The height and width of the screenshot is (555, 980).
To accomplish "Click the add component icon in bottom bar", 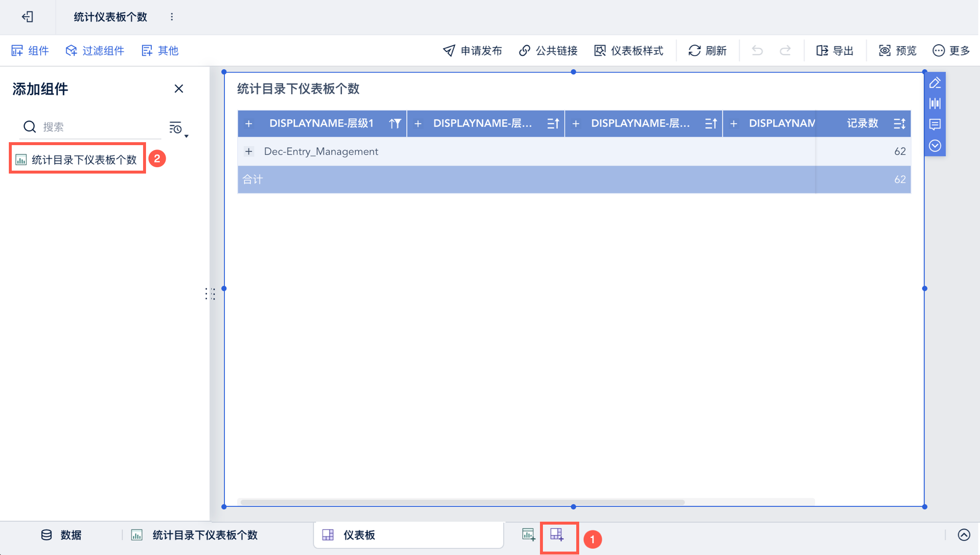I will tap(528, 535).
